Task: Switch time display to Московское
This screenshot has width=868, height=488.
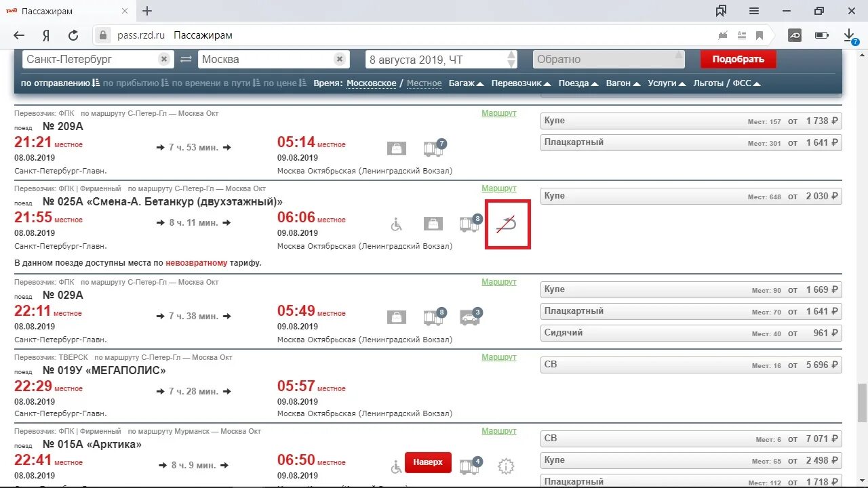Action: coord(372,83)
